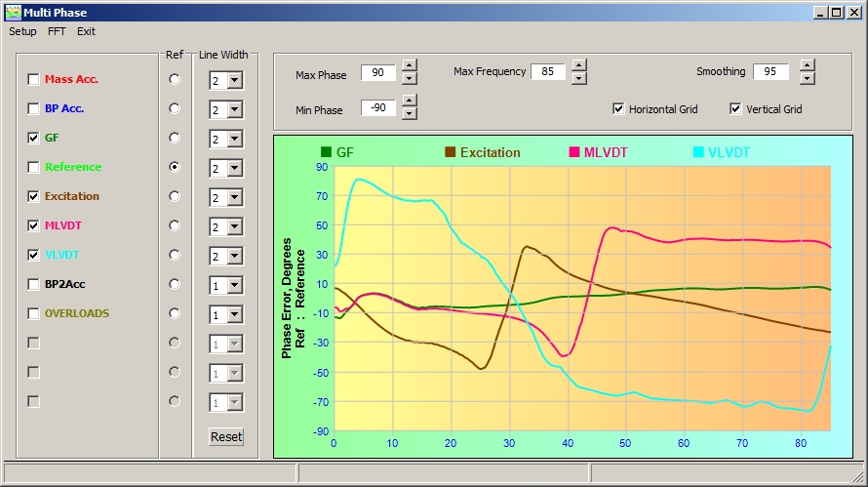Click the Multi Phase app icon in title bar
This screenshot has width=868, height=487.
[14, 12]
